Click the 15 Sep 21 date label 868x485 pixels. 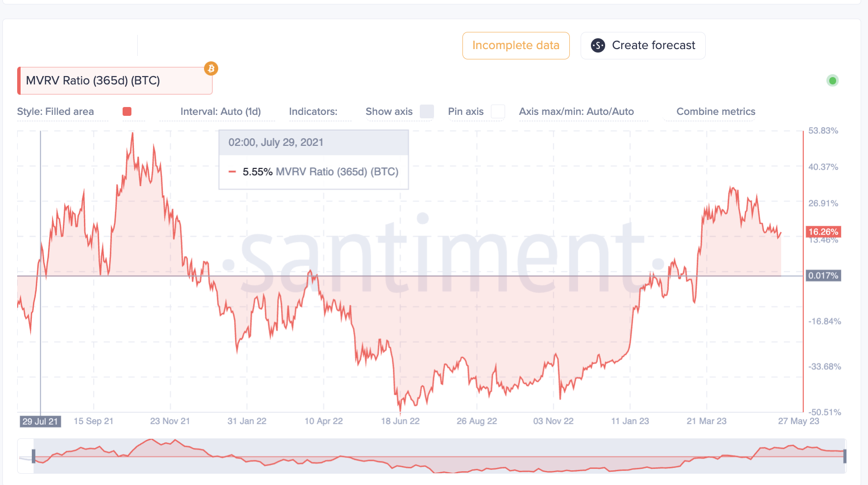point(94,421)
